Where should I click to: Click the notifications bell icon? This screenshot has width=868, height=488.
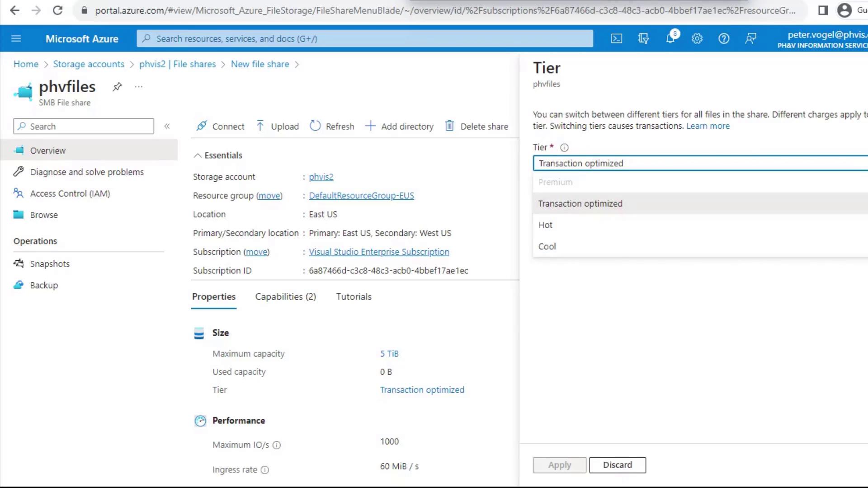(670, 39)
